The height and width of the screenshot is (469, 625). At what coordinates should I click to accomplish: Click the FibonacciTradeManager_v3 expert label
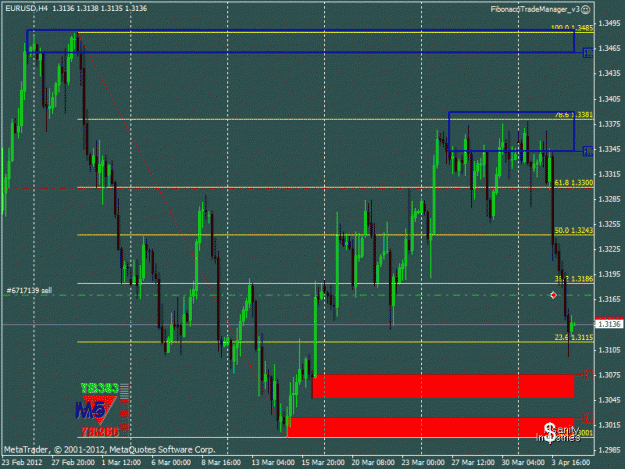coord(535,9)
